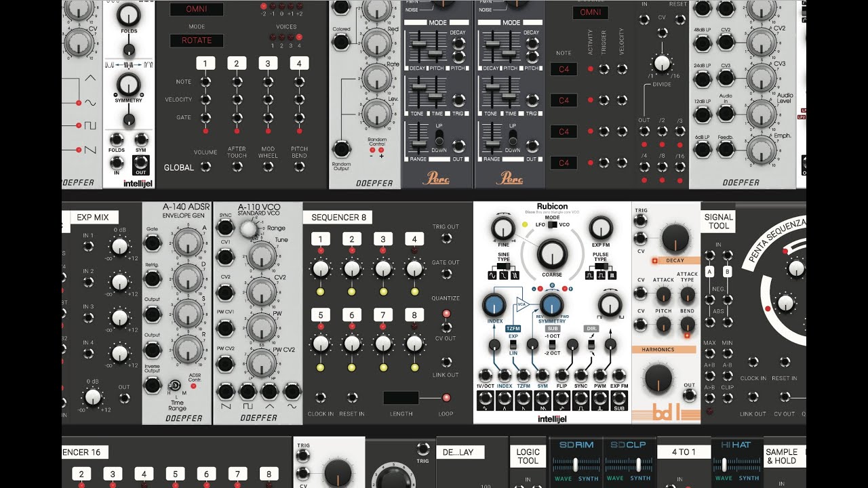Viewport: 868px width, 488px height.
Task: Toggle the Rubicon LFO/VCO mode switch
Action: pyautogui.click(x=552, y=224)
